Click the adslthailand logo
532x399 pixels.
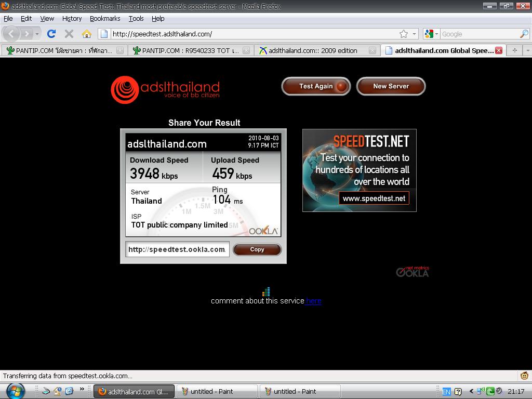point(165,89)
